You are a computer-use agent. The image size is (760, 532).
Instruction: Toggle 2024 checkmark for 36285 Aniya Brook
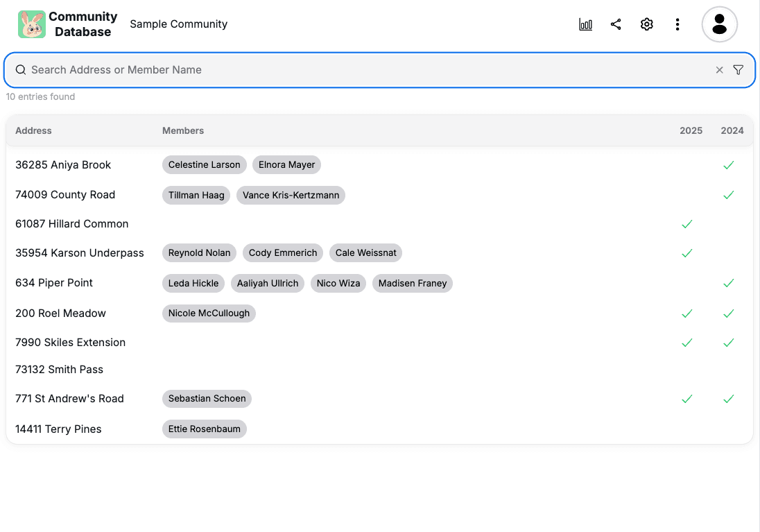pos(729,165)
